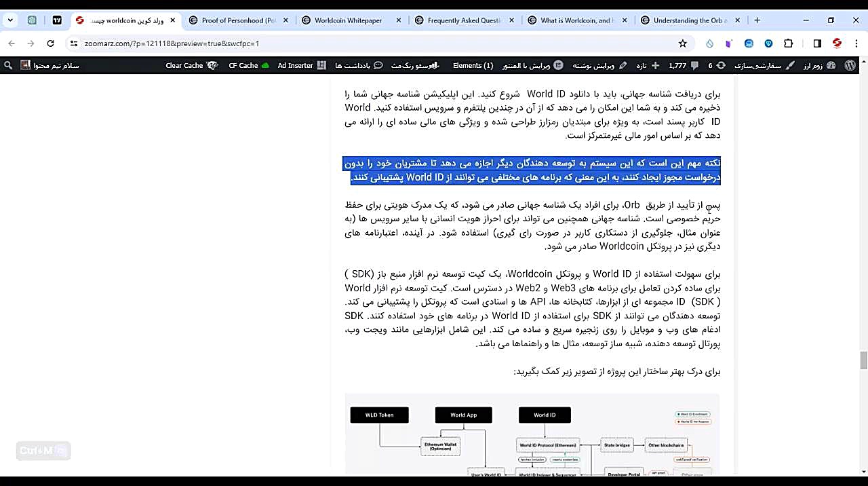Open the سفارشی‌سازی customizer link
Screen dimensions: 868x486
point(766,66)
